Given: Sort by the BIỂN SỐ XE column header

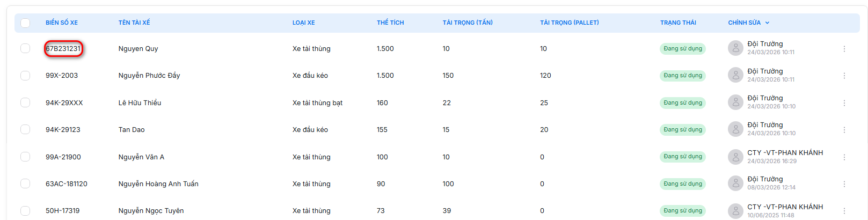Looking at the screenshot, I should click(x=62, y=23).
